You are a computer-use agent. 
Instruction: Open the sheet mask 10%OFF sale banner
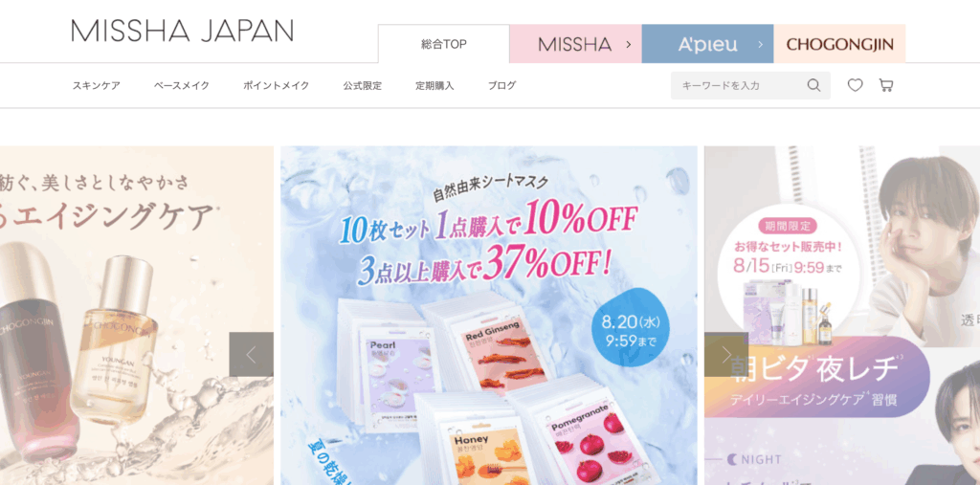[x=489, y=316]
